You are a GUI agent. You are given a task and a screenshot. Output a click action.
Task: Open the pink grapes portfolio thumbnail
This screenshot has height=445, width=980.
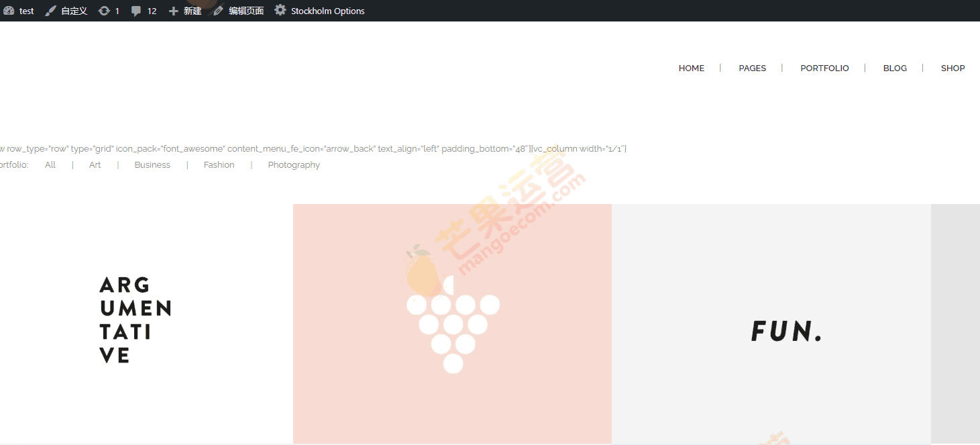click(x=452, y=324)
